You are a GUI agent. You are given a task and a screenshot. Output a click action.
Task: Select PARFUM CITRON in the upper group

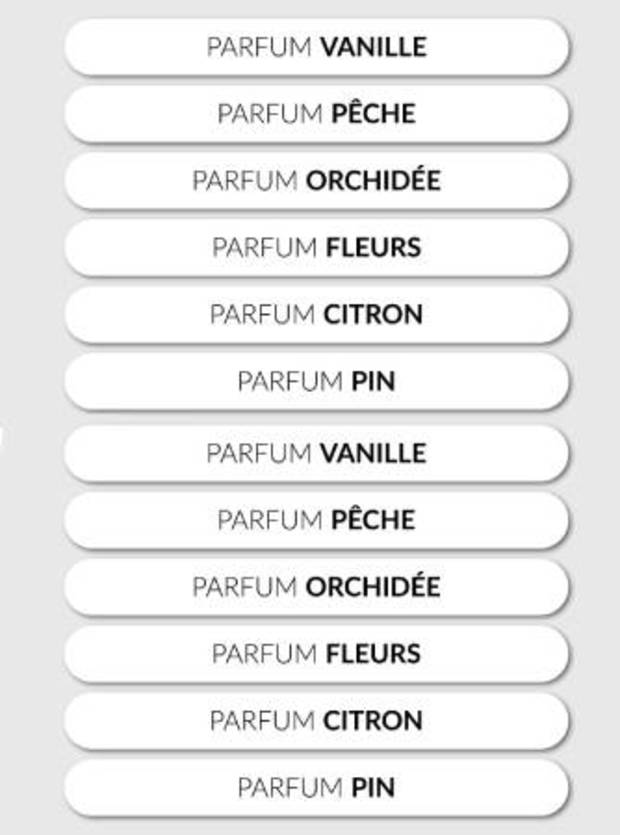pos(316,314)
